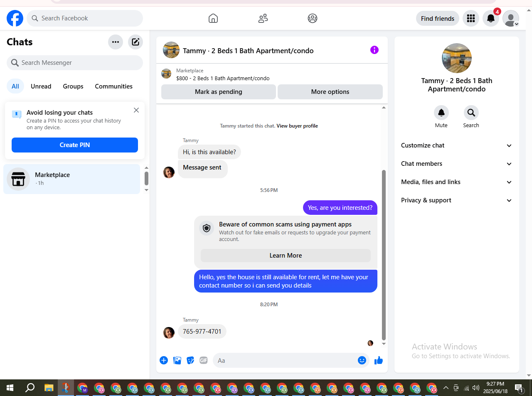Click the apartment photo in the right panel
This screenshot has width=532, height=396.
457,58
